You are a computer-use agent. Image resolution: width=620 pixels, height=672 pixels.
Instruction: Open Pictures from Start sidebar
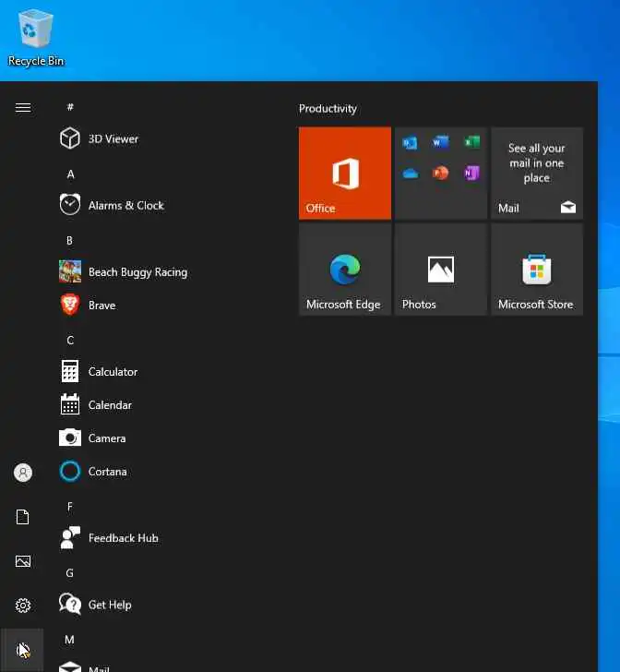point(23,561)
